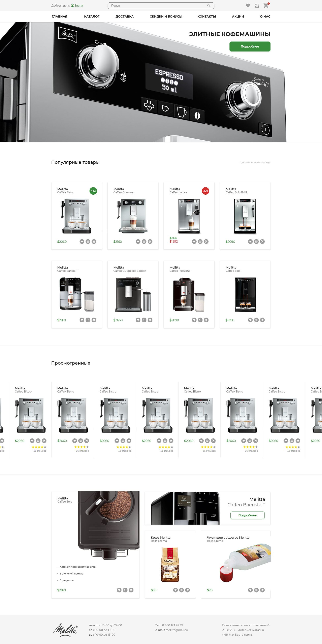
Task: Click outlined Подробнее button for Caffeo Baerista T
Action: tap(248, 515)
